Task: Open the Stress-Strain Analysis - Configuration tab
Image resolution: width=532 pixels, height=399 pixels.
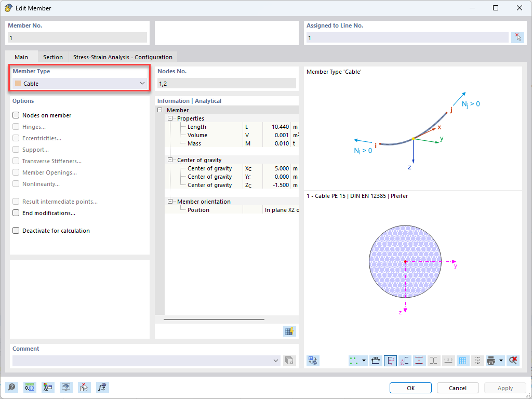Action: tap(123, 57)
